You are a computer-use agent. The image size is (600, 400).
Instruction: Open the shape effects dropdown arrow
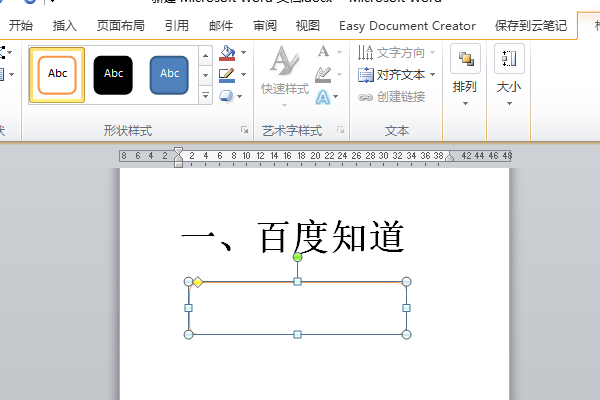[240, 96]
